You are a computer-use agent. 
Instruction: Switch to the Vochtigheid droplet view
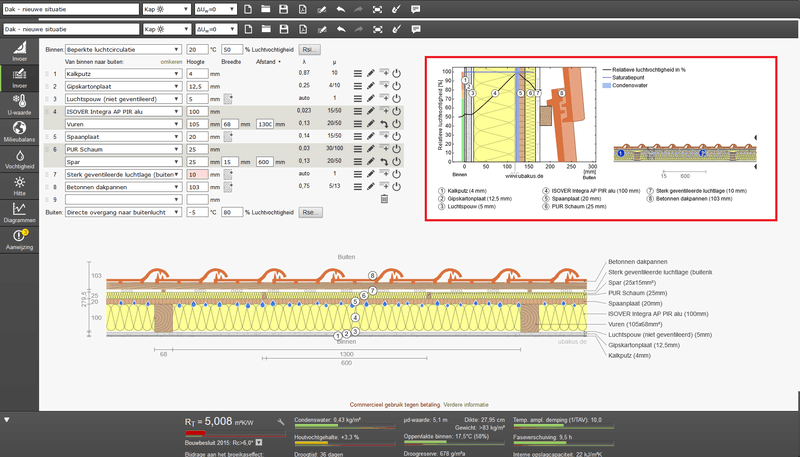(x=18, y=160)
